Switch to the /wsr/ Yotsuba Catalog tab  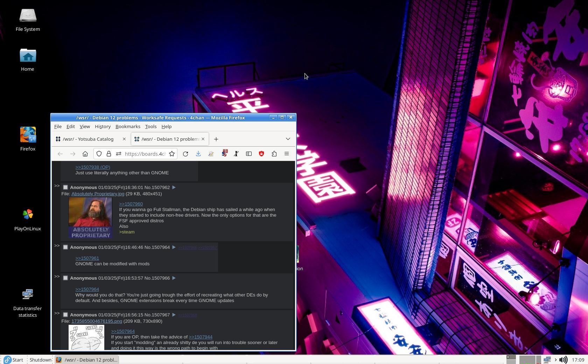point(88,139)
